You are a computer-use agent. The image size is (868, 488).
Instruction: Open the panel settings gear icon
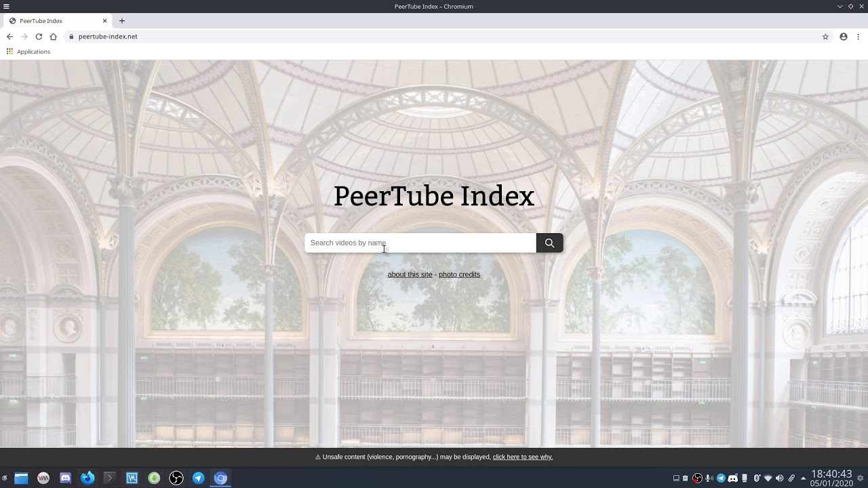(x=861, y=479)
